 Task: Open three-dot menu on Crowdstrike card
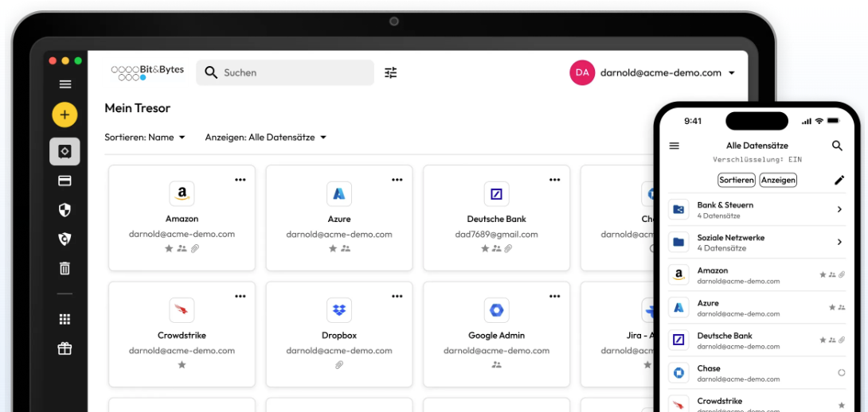click(x=240, y=297)
